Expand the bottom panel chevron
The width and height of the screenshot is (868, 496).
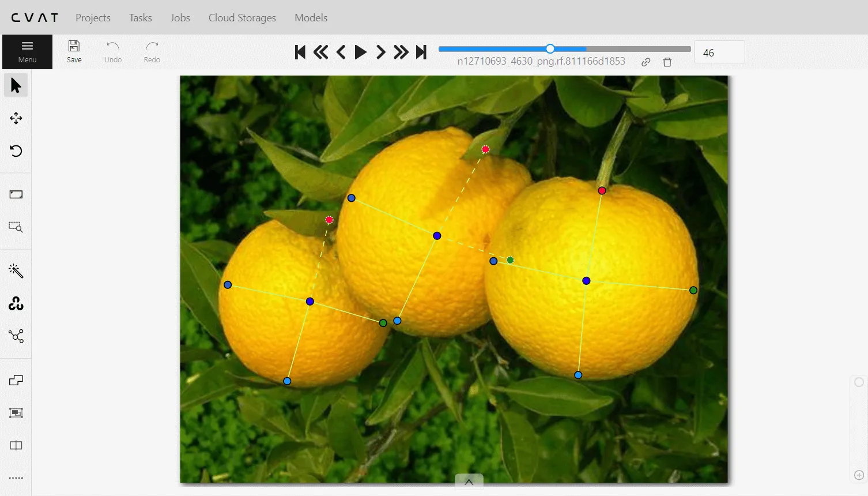469,482
